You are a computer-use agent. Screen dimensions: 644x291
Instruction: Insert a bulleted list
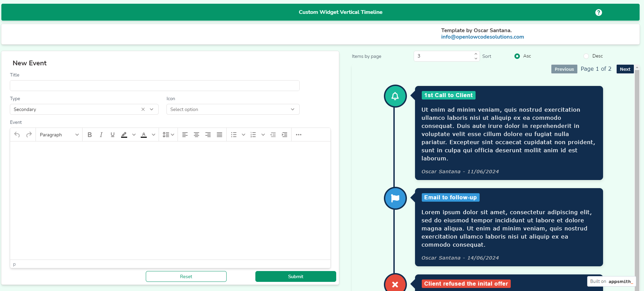click(234, 135)
